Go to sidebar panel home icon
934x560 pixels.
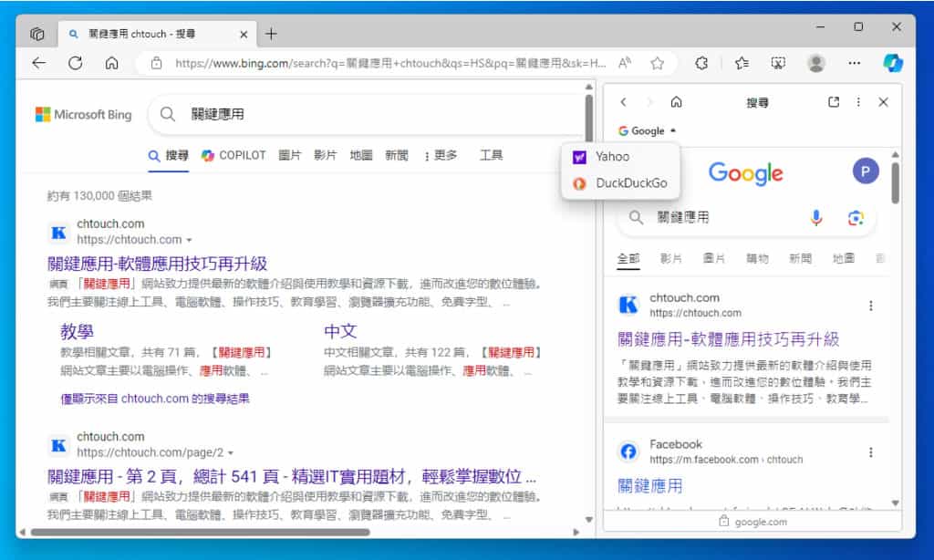[676, 102]
